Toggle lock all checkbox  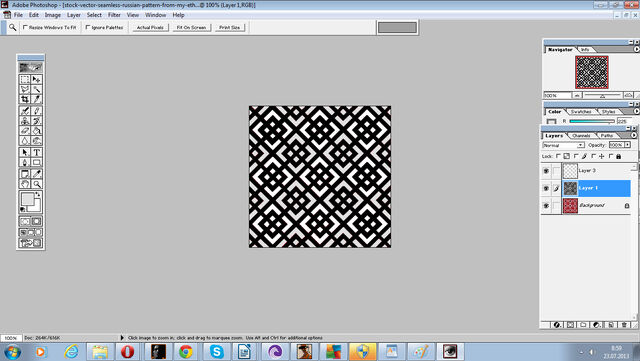[611, 156]
